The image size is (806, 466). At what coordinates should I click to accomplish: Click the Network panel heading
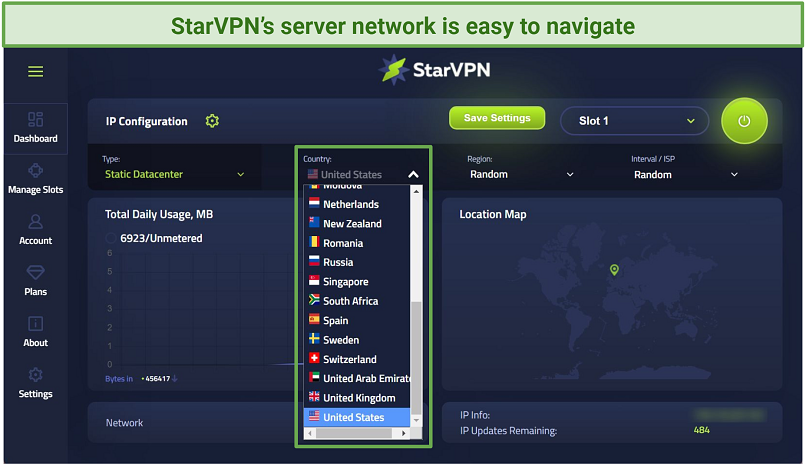click(124, 423)
